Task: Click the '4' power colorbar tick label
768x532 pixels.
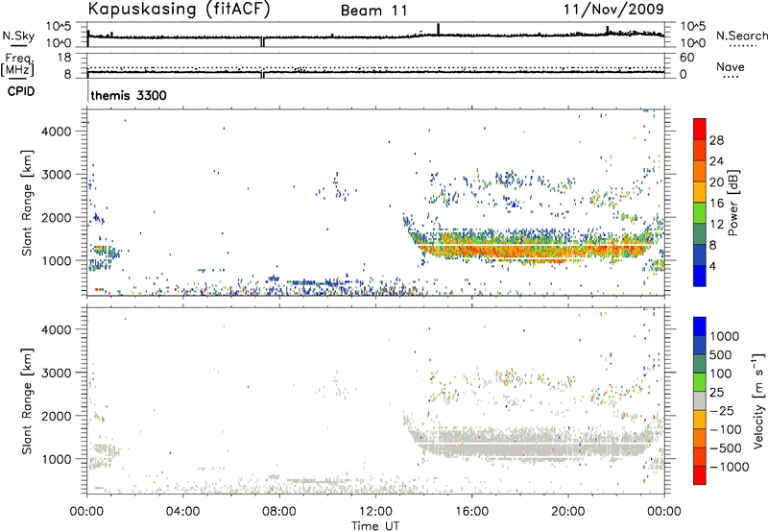Action: pyautogui.click(x=712, y=266)
